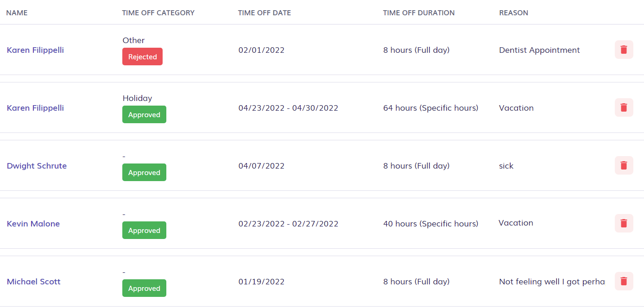Viewport: 644px width, 308px height.
Task: Click Approved badge in Kevin Malone row
Action: [144, 230]
